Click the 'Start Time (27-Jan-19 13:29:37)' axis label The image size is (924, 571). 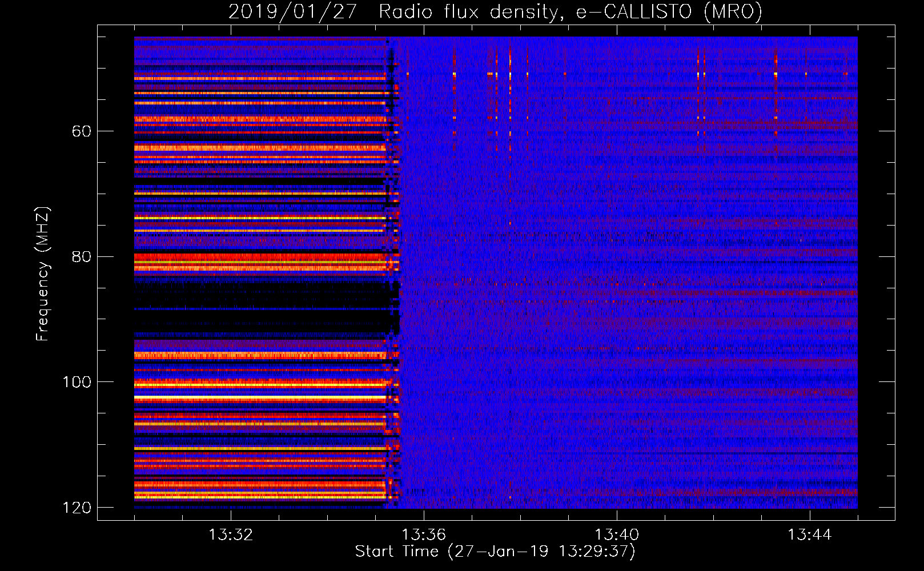tap(495, 552)
